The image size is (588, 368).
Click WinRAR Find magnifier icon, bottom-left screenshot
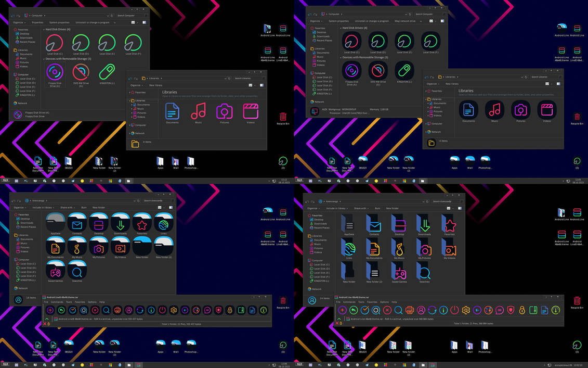(106, 310)
